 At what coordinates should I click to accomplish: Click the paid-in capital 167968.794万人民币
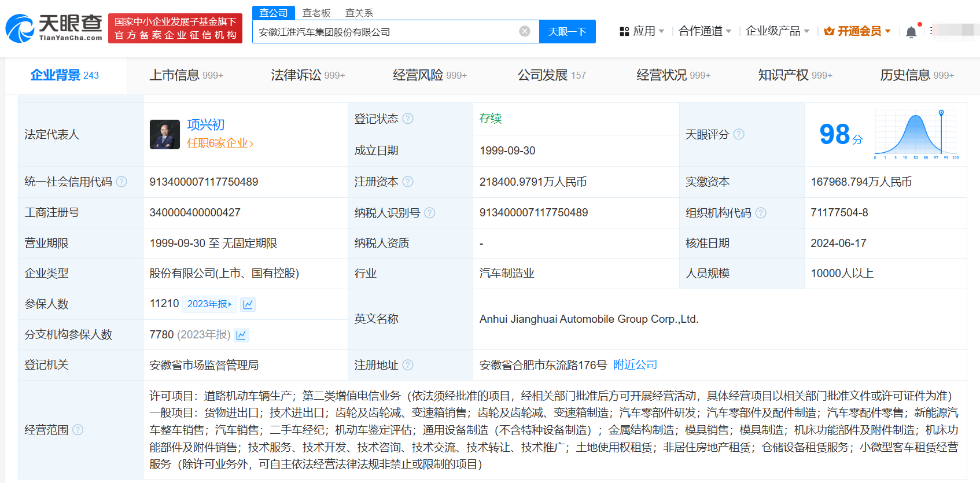[x=861, y=182]
